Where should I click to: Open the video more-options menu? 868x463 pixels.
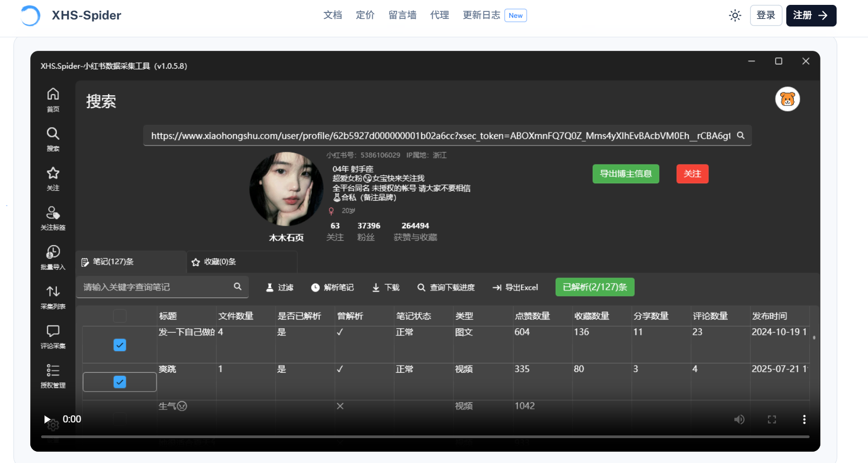click(x=804, y=419)
